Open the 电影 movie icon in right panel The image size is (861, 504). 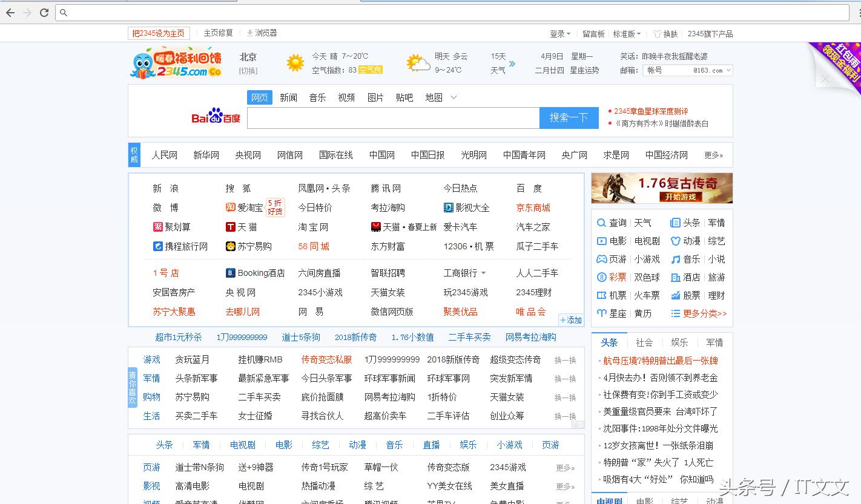602,241
